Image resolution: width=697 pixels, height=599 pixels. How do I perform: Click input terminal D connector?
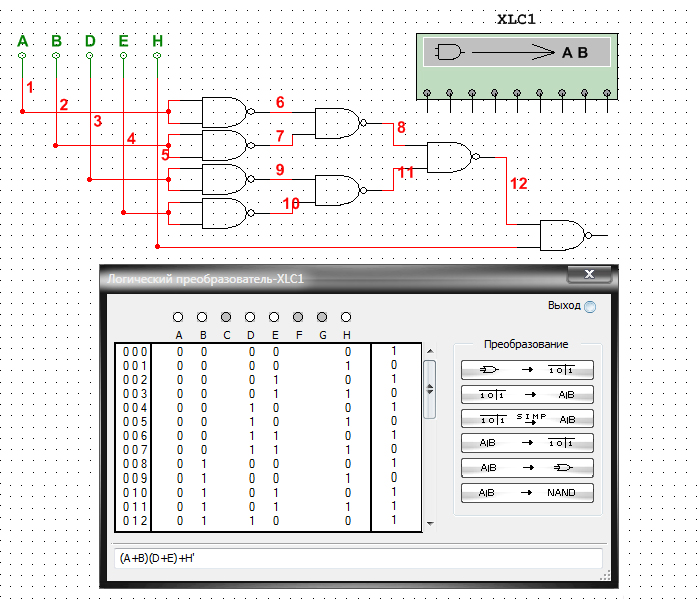(90, 56)
